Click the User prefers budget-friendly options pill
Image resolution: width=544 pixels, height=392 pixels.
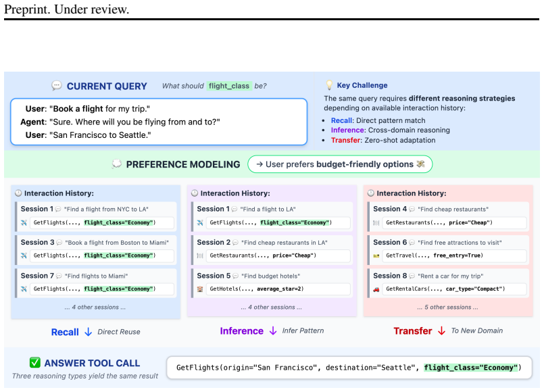[340, 164]
